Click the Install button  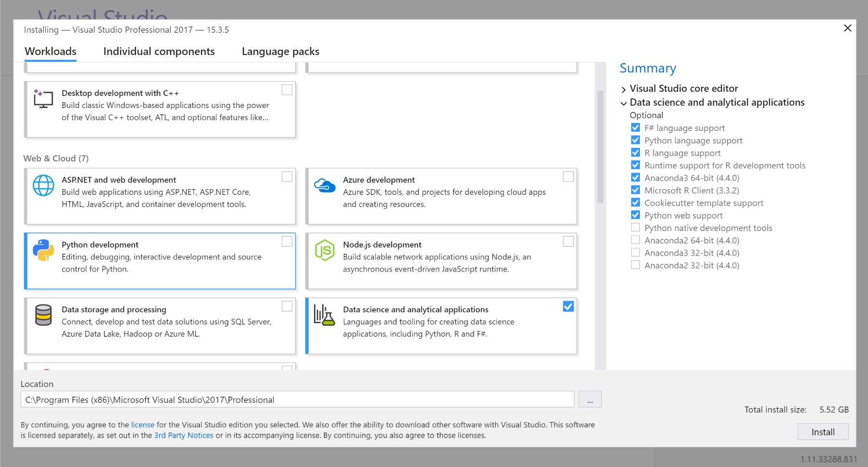(x=823, y=432)
